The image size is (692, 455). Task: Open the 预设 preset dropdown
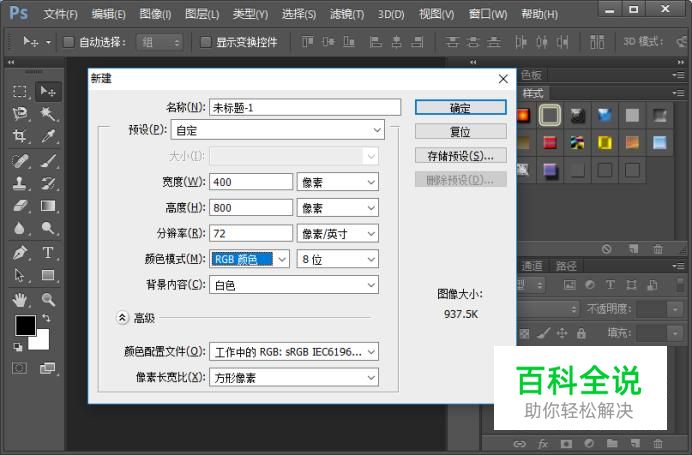pyautogui.click(x=279, y=130)
